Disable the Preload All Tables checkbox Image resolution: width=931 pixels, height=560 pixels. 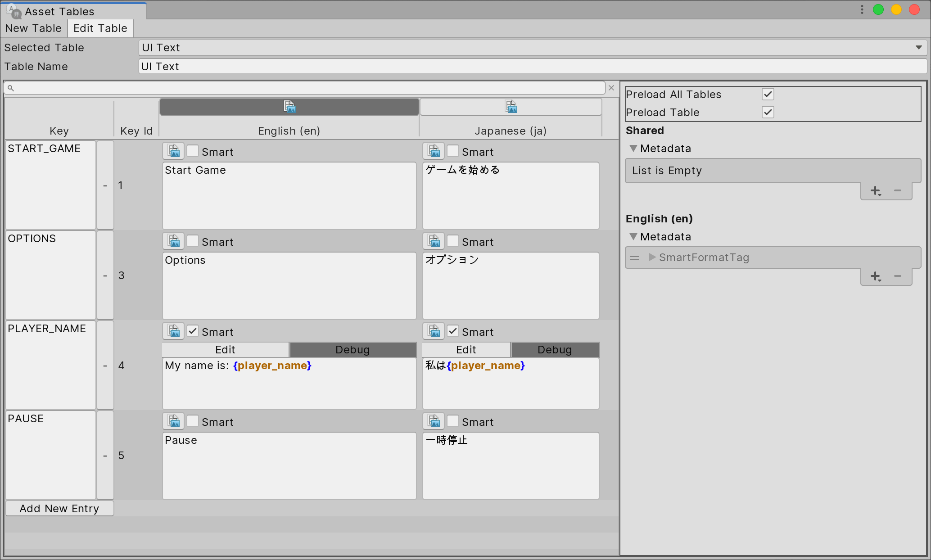point(768,94)
